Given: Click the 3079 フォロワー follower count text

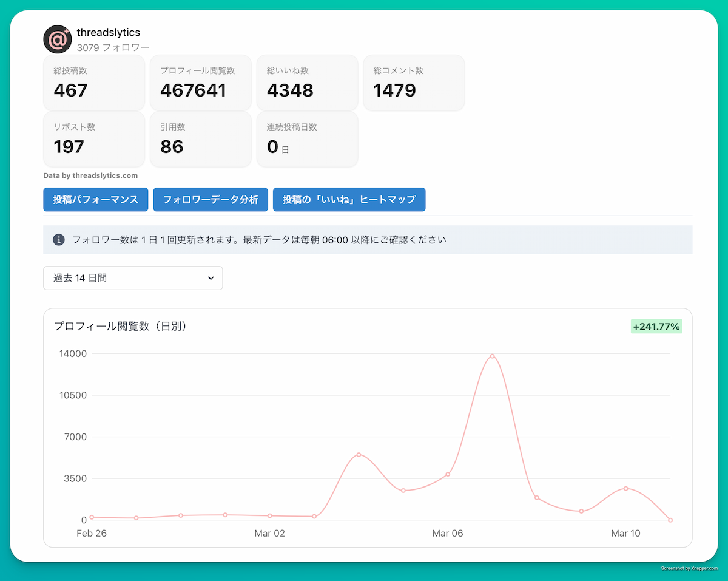Looking at the screenshot, I should click(113, 47).
